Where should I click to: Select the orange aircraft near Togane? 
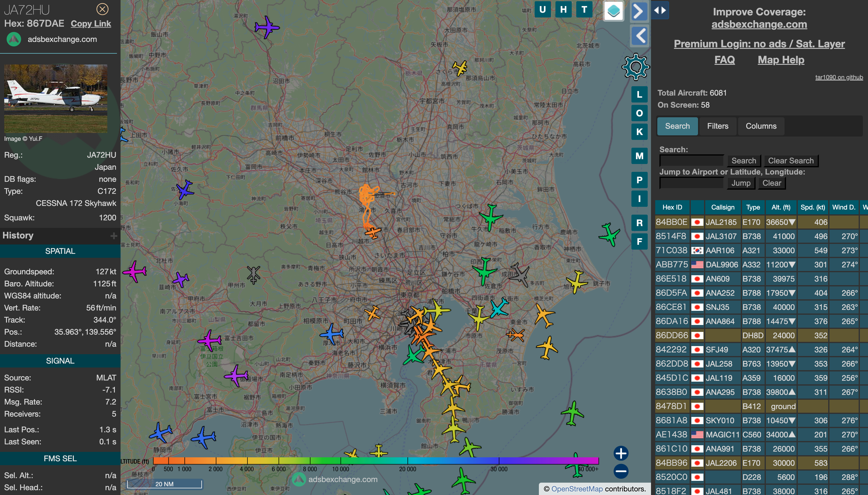coord(516,335)
